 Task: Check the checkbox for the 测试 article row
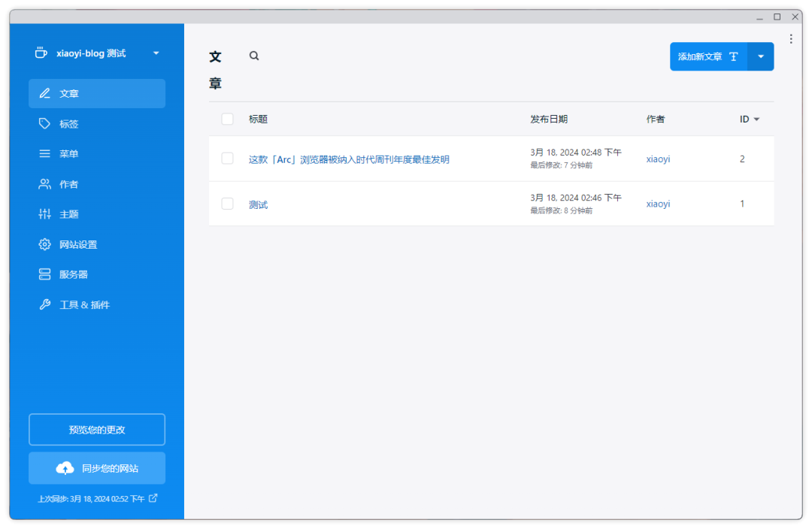point(226,204)
